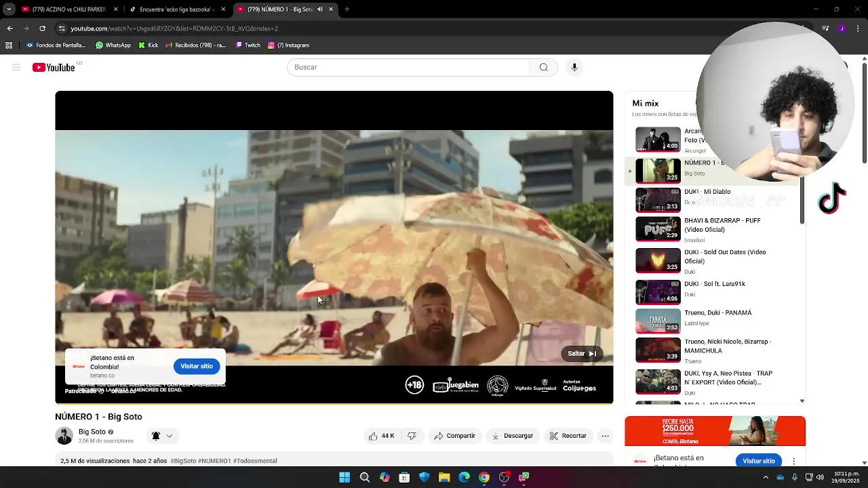Switch to the Encuentra 'ecko liga bazooka' tab
The height and width of the screenshot is (488, 868).
click(176, 9)
